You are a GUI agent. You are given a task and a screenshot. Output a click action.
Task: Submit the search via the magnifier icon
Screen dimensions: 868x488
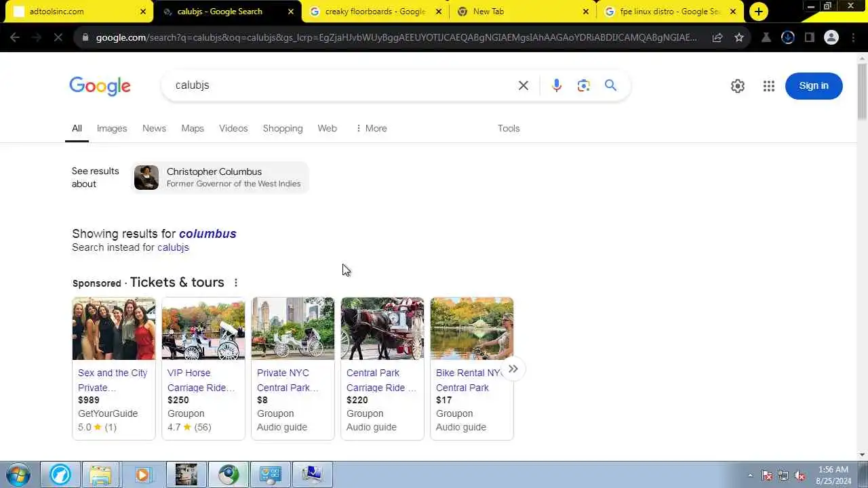coord(611,85)
